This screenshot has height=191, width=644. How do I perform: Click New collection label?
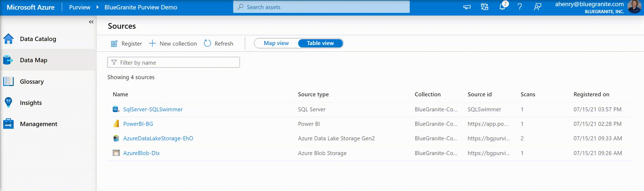click(178, 43)
